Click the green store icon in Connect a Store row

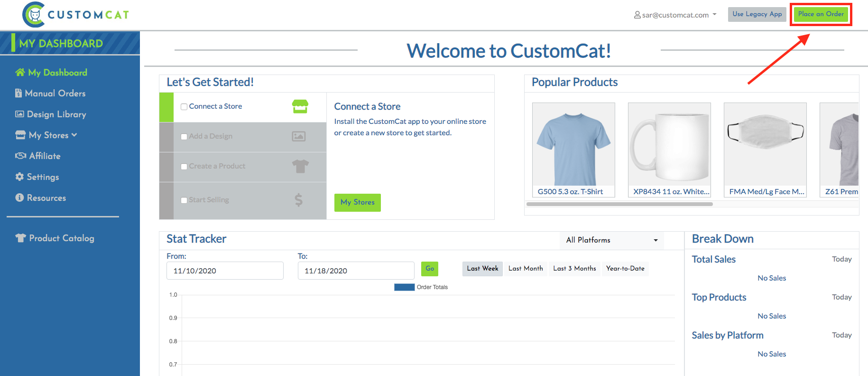click(x=300, y=106)
